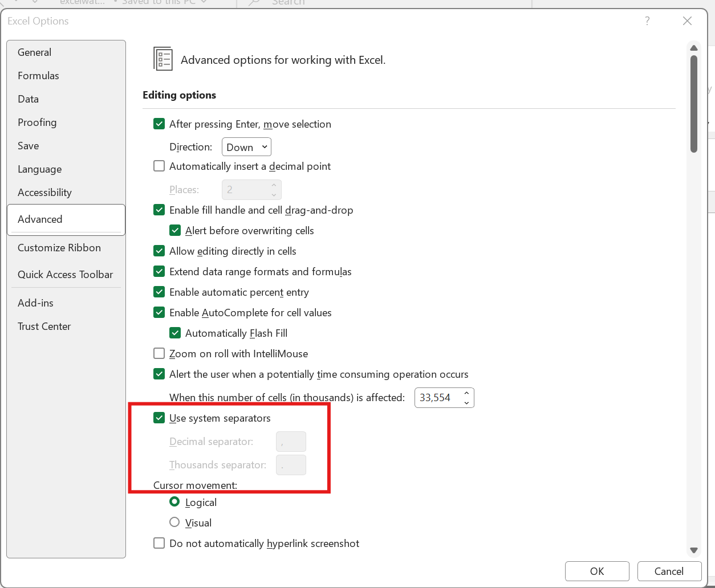Open the General category
Screen dimensions: 715x588
(66, 52)
